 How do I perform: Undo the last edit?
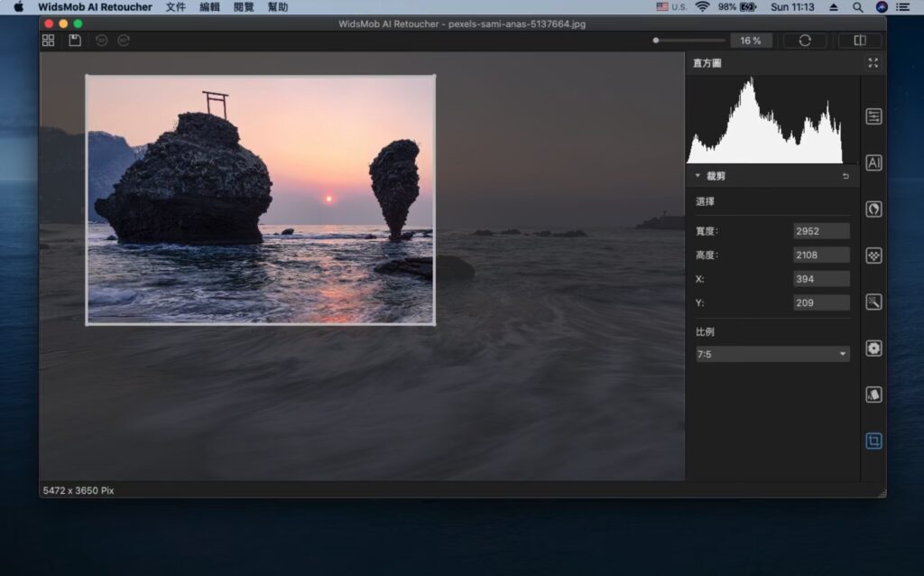click(x=99, y=40)
